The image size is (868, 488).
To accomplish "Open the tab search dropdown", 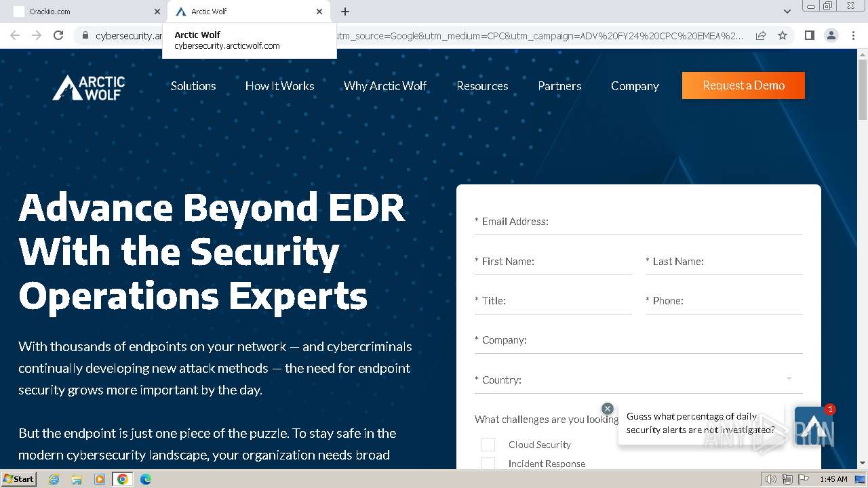I will [x=787, y=12].
